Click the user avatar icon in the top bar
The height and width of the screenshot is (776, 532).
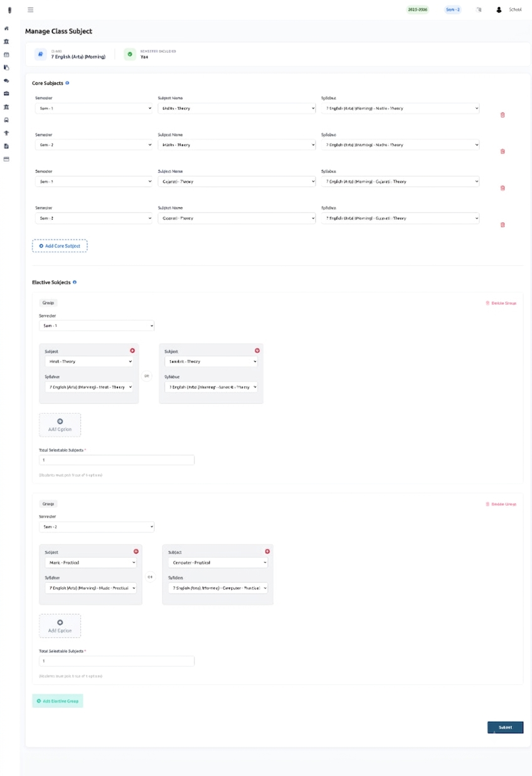[x=499, y=10]
